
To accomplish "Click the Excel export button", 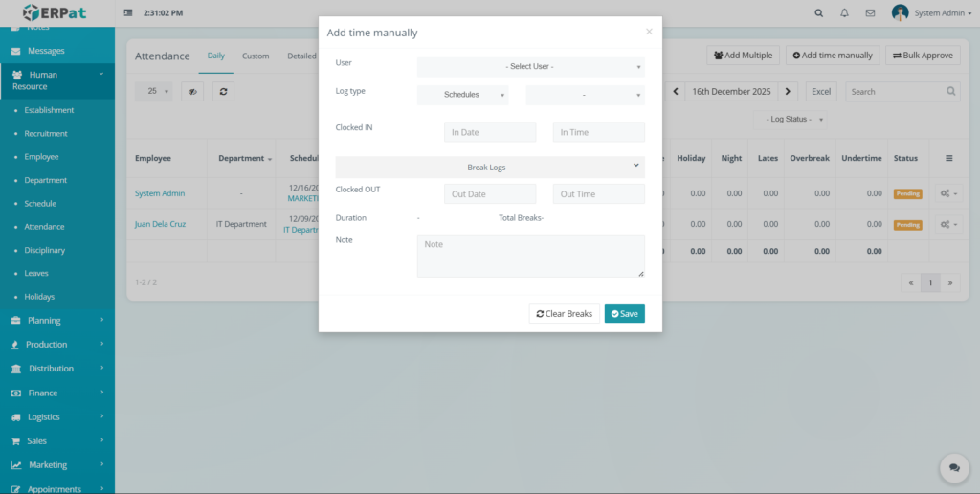I will 820,91.
